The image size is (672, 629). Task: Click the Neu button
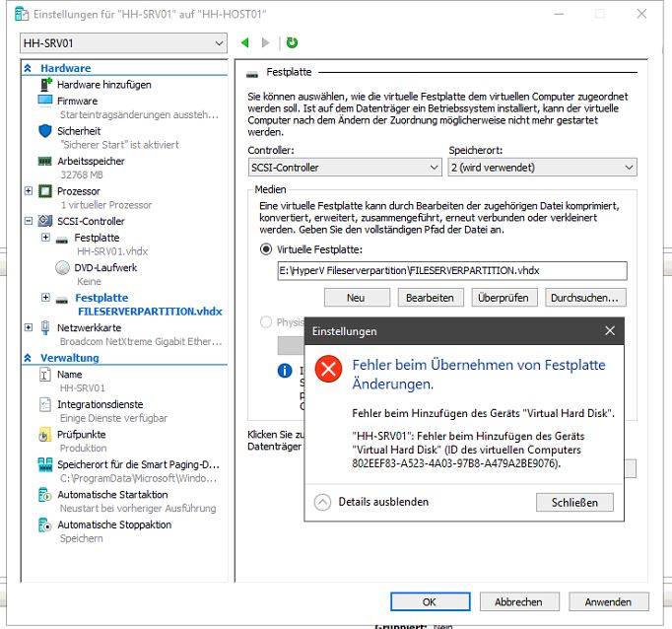click(x=357, y=298)
